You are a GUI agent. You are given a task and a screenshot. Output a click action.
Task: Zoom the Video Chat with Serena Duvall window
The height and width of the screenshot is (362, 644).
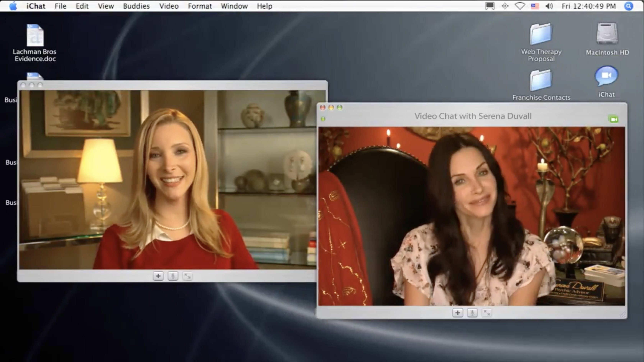pyautogui.click(x=339, y=107)
